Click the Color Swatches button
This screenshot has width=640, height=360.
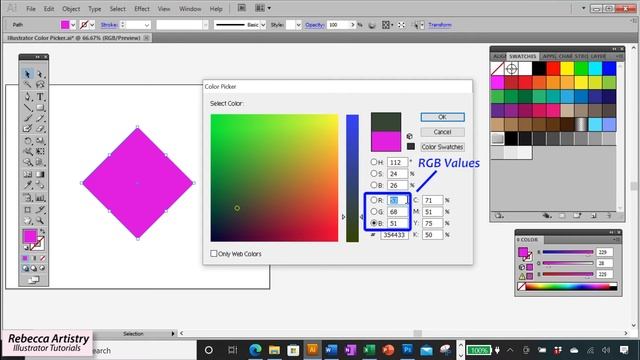[x=442, y=147]
